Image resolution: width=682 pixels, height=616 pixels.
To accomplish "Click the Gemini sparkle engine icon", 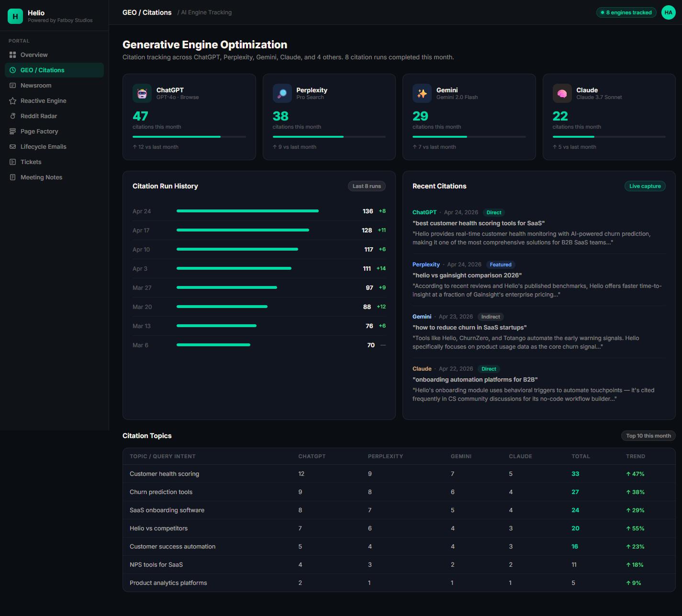I will click(x=422, y=93).
